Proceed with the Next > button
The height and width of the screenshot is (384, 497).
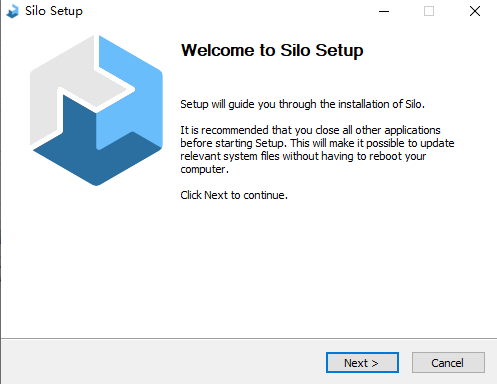coord(362,363)
